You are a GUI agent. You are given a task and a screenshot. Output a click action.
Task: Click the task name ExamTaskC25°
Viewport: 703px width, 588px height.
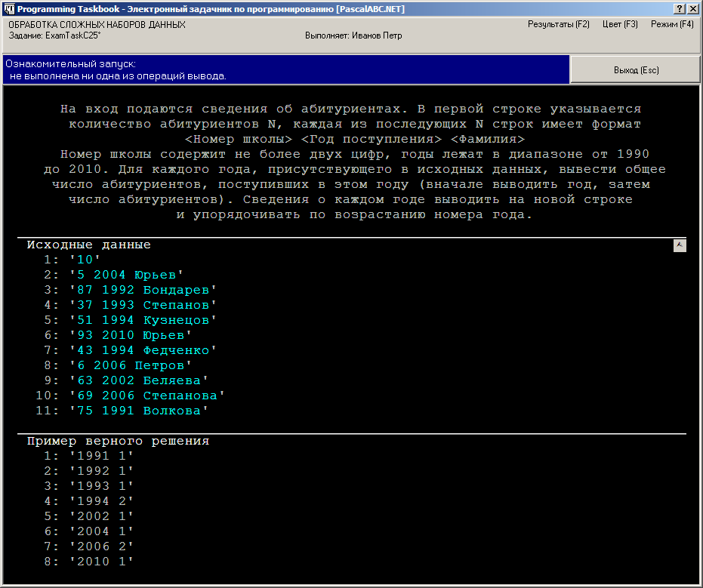[x=72, y=35]
